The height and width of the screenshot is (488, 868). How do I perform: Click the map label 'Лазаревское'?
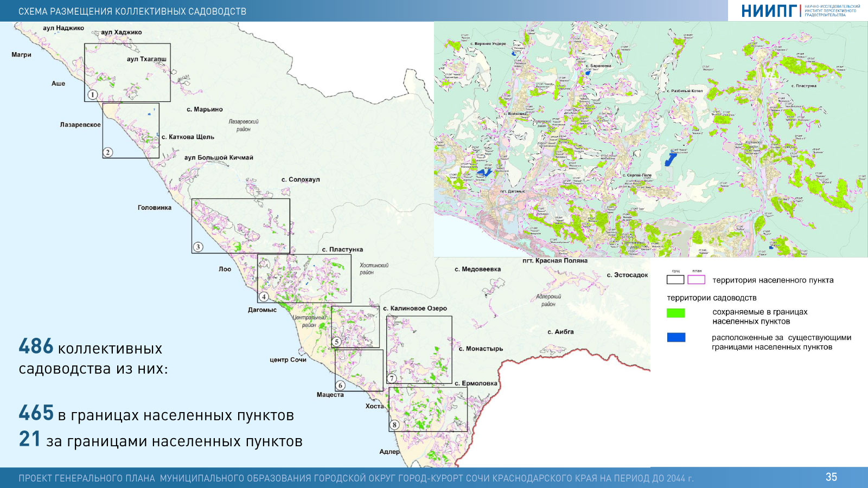point(80,125)
